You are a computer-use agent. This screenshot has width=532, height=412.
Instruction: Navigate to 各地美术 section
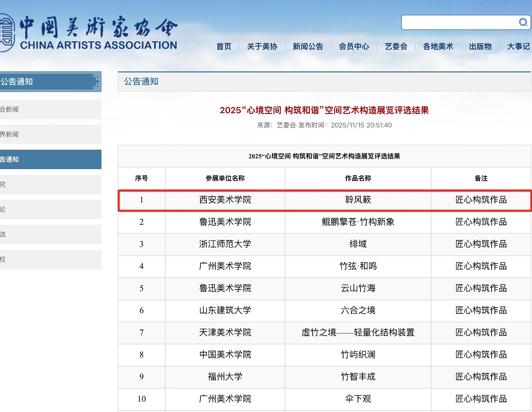tap(438, 47)
